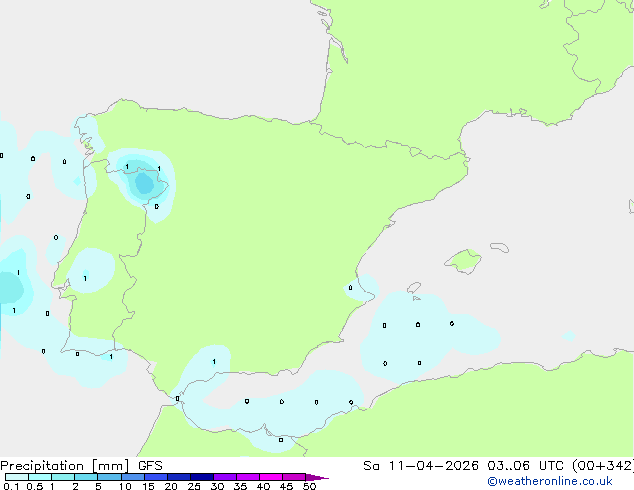Click the 'Sa 11-04-2026' date text
The height and width of the screenshot is (490, 634).
(421, 466)
